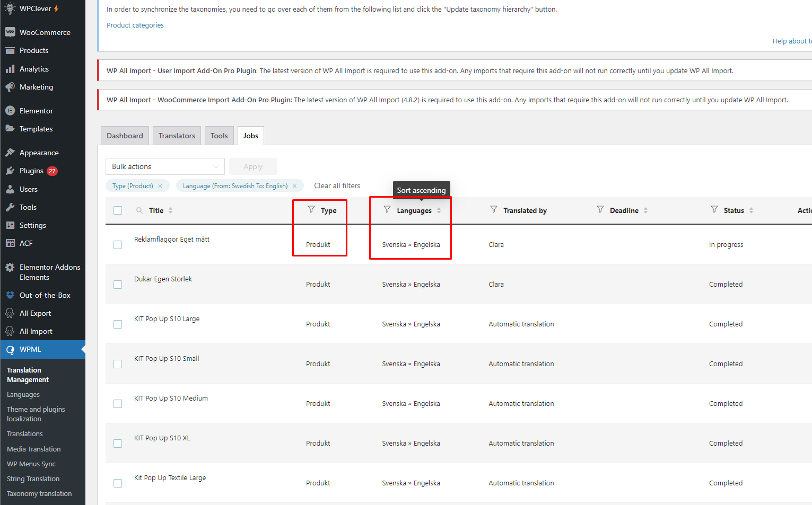Open String Translation submenu item

(33, 479)
